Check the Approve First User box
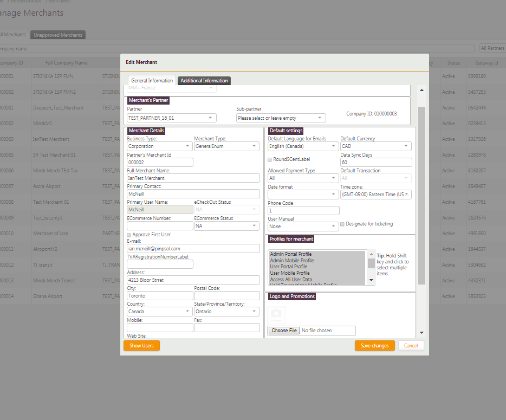Screen dimensions: 506x420 (129, 235)
